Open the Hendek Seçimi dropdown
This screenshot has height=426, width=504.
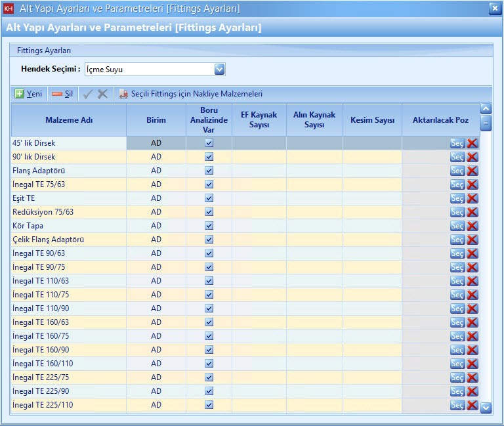(219, 69)
